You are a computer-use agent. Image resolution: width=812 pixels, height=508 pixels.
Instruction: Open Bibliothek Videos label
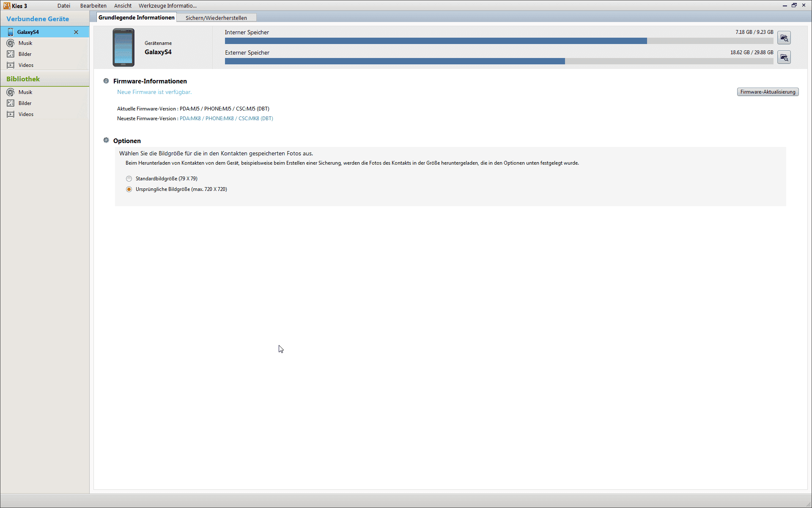26,114
